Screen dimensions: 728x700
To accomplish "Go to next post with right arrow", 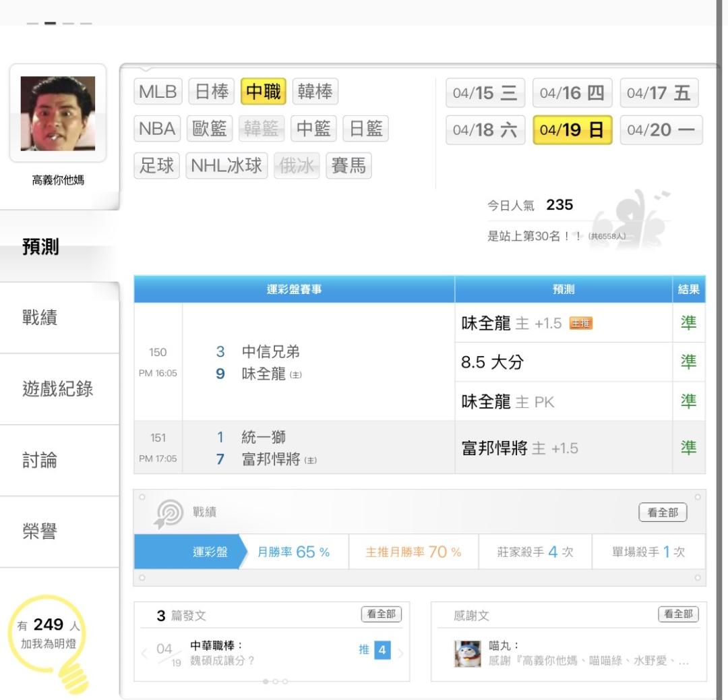I will point(400,653).
